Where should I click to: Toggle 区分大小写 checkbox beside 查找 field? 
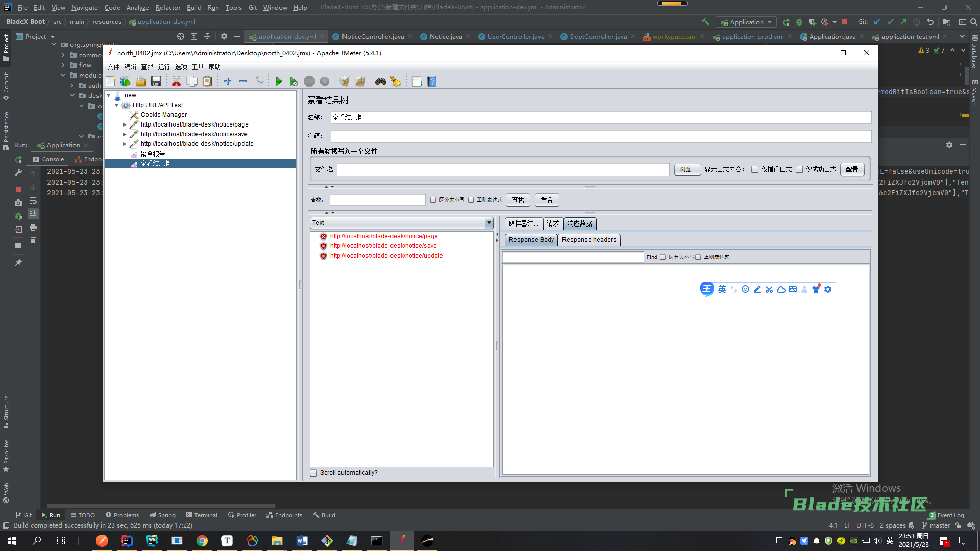433,200
